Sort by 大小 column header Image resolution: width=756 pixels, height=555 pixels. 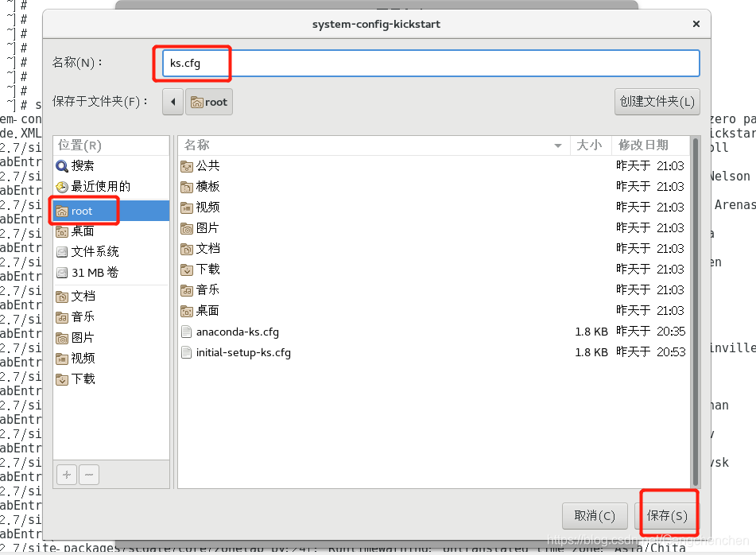(591, 146)
